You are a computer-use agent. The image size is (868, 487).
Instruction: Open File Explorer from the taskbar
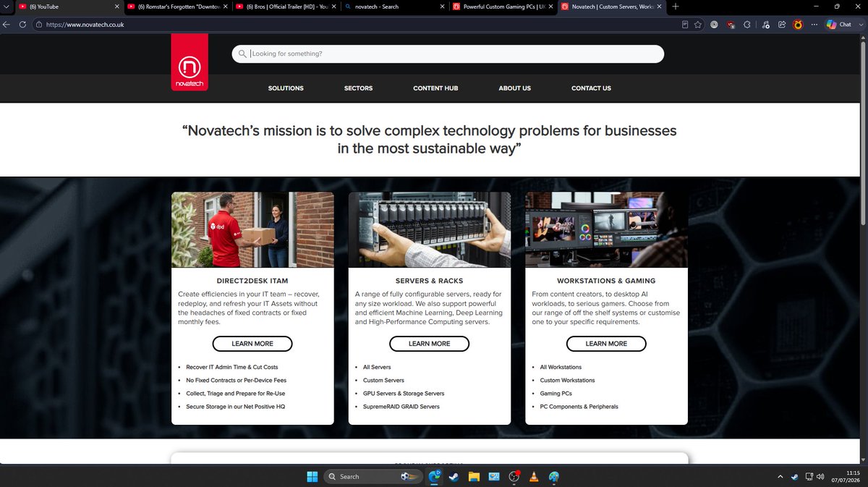click(474, 476)
